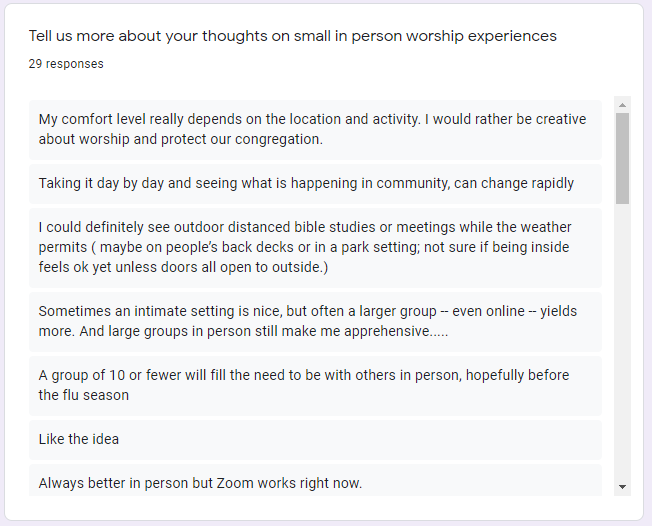Click the 'Always better in person' response
Viewport: 652px width, 526px height.
click(x=315, y=480)
